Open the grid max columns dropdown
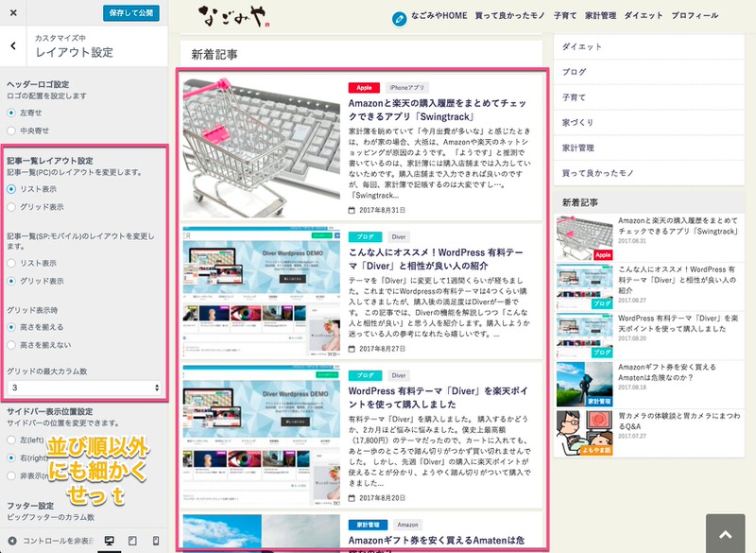This screenshot has width=756, height=553. pos(85,388)
